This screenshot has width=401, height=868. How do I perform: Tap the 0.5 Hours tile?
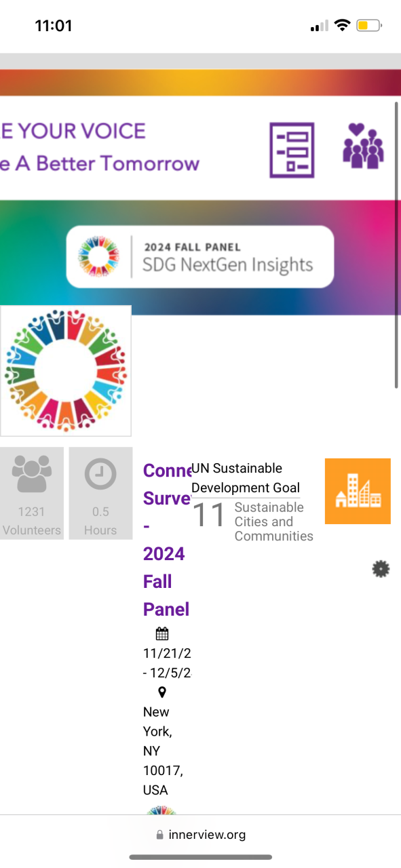100,493
